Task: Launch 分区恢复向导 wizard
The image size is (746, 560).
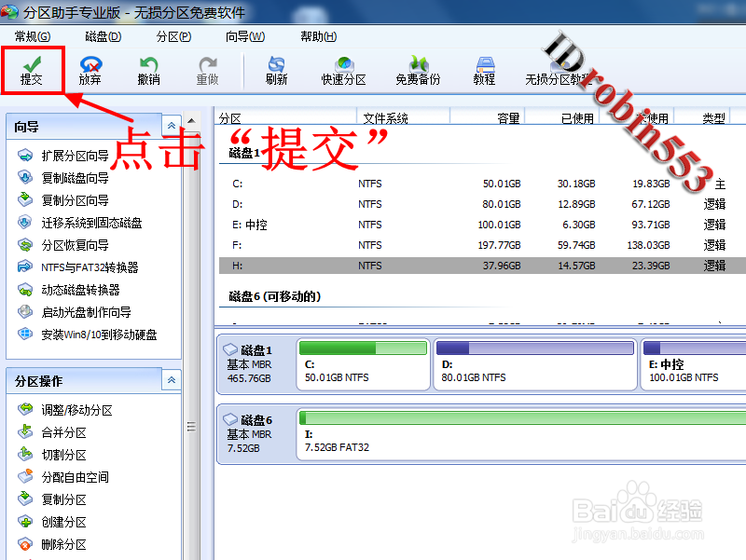Action: [63, 245]
